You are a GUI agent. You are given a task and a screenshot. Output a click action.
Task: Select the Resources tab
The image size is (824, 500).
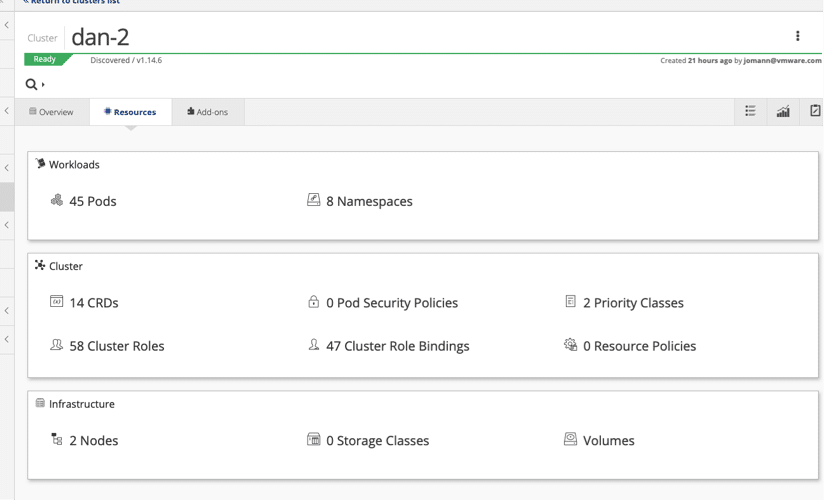click(130, 112)
